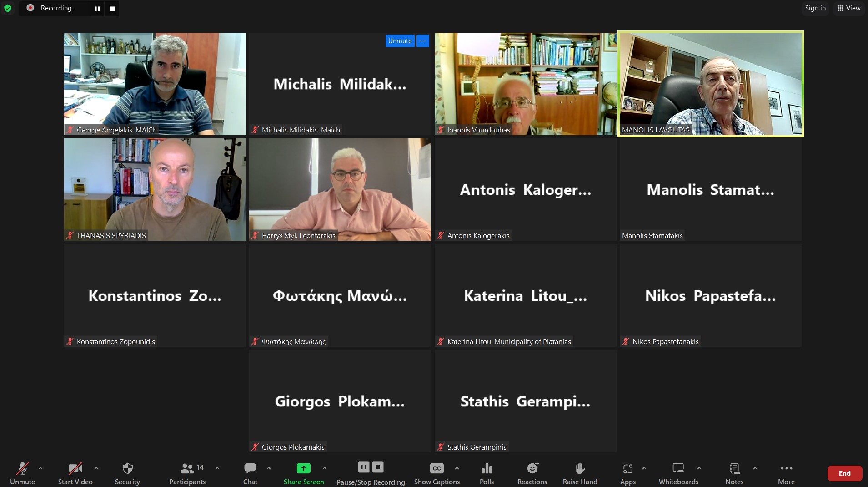This screenshot has width=868, height=487.
Task: Toggle Show Captions on
Action: (437, 473)
